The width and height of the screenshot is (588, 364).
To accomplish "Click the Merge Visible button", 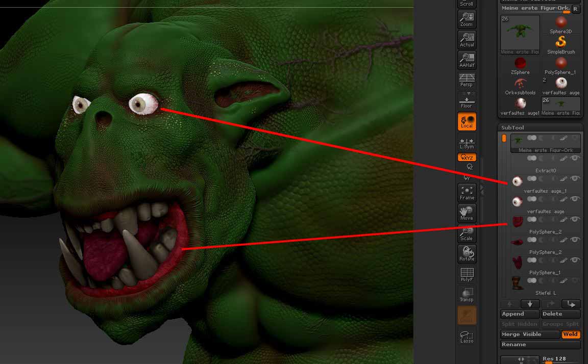I will (530, 334).
